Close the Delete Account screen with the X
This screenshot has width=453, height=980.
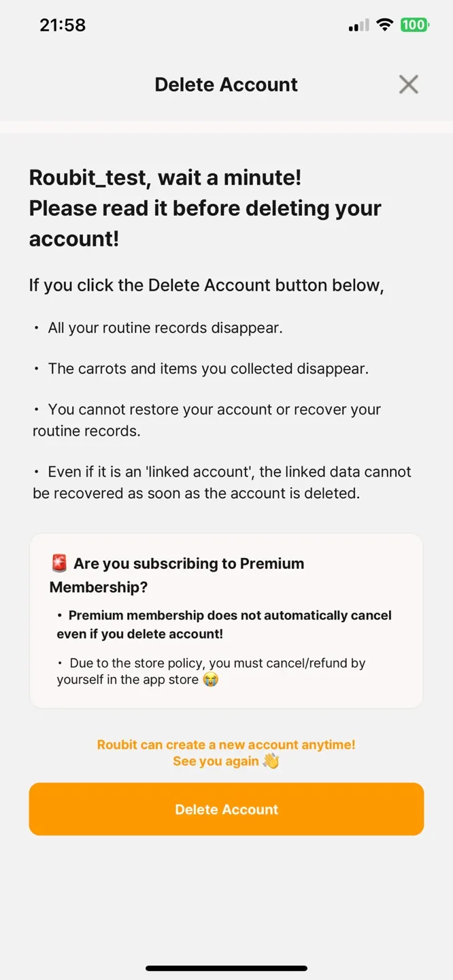pyautogui.click(x=408, y=84)
